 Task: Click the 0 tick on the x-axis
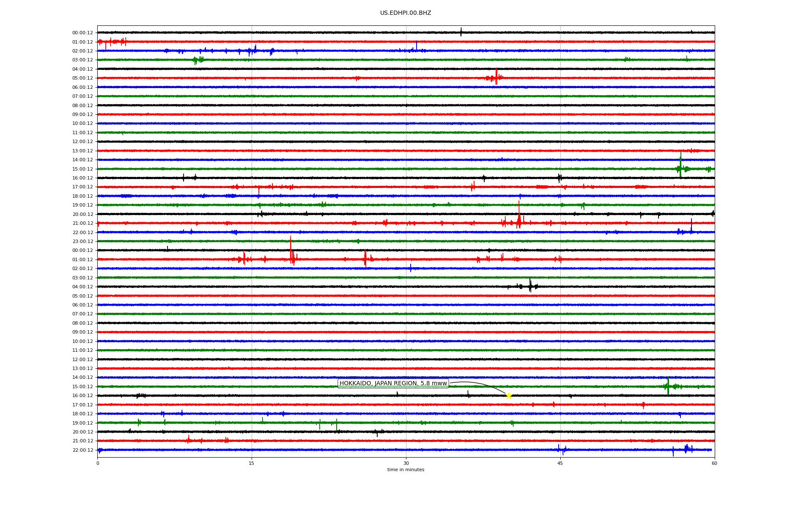pyautogui.click(x=98, y=463)
